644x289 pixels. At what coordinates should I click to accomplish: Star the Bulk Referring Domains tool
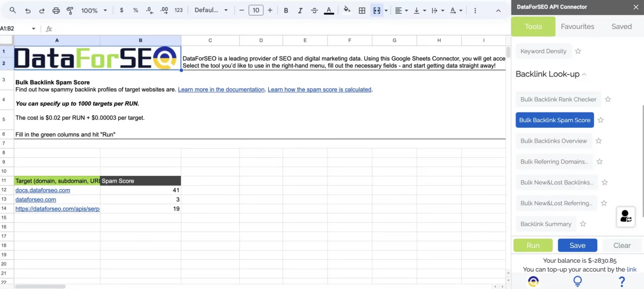point(599,161)
